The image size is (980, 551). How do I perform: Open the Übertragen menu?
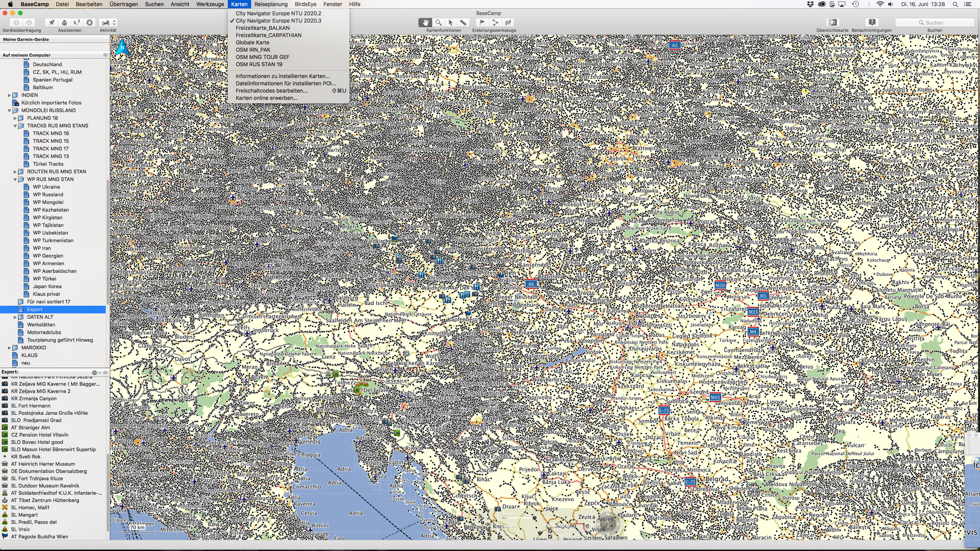click(x=124, y=4)
